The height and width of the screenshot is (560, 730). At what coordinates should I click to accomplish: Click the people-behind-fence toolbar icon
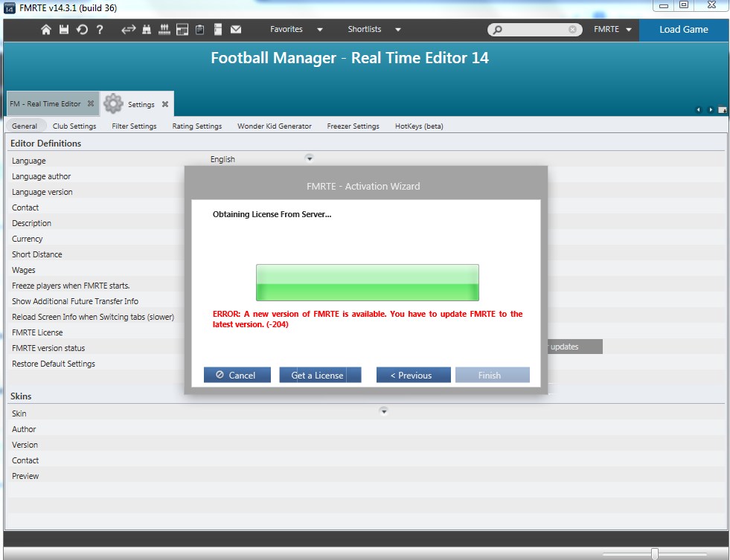pos(164,30)
